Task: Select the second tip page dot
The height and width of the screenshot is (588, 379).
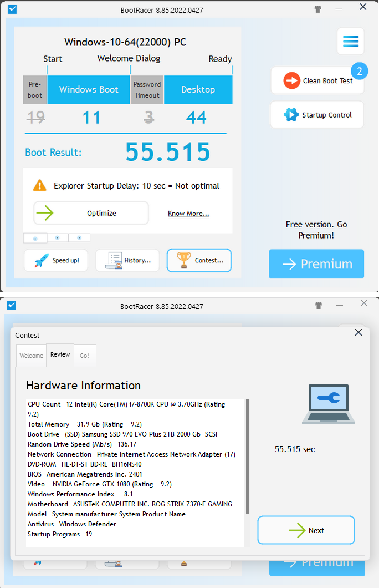Action: [x=57, y=238]
